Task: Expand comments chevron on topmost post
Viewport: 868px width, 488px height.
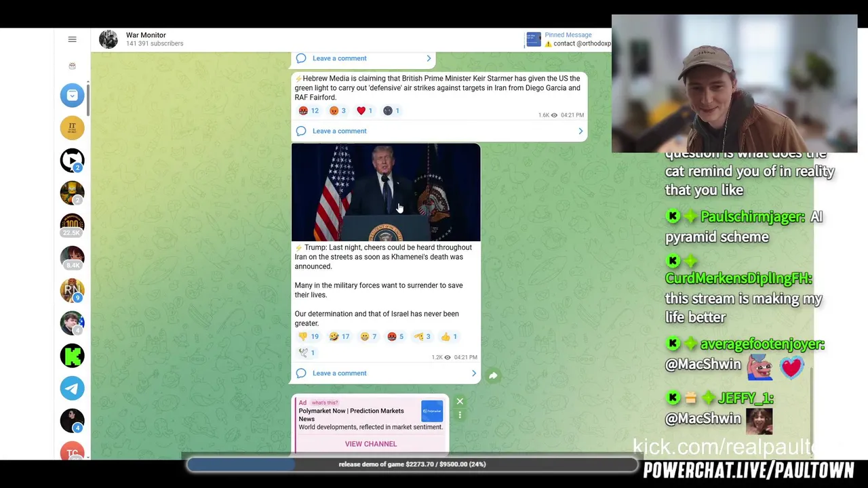Action: click(429, 58)
